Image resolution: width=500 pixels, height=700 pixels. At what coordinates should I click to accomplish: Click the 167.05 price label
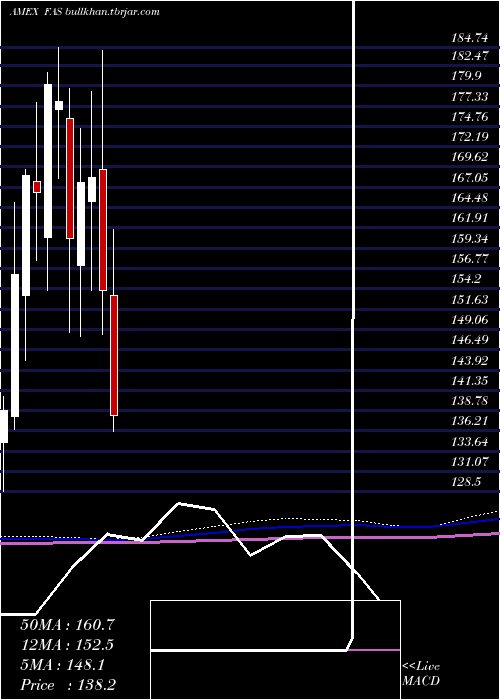coord(470,178)
